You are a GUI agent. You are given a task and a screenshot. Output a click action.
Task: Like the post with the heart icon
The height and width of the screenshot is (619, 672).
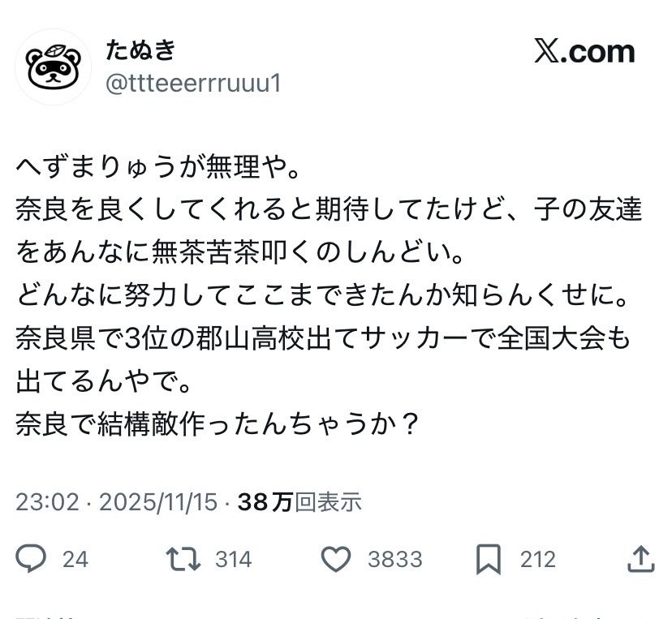[335, 558]
